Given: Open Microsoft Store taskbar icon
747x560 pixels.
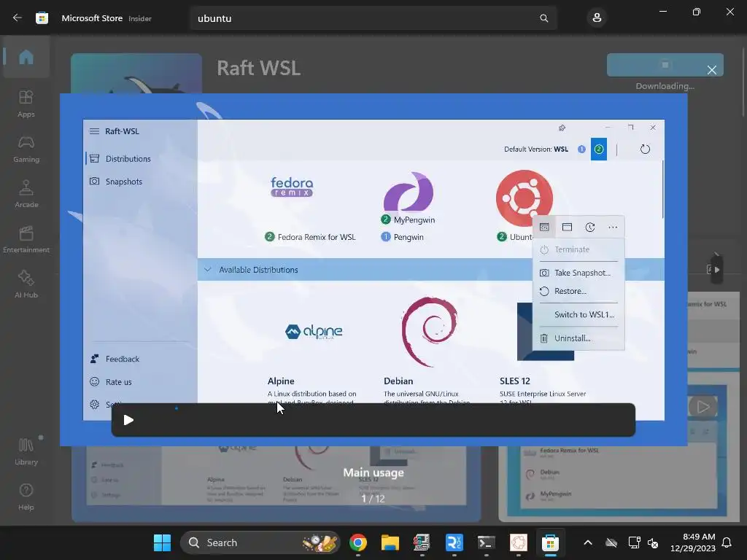Looking at the screenshot, I should click(550, 542).
